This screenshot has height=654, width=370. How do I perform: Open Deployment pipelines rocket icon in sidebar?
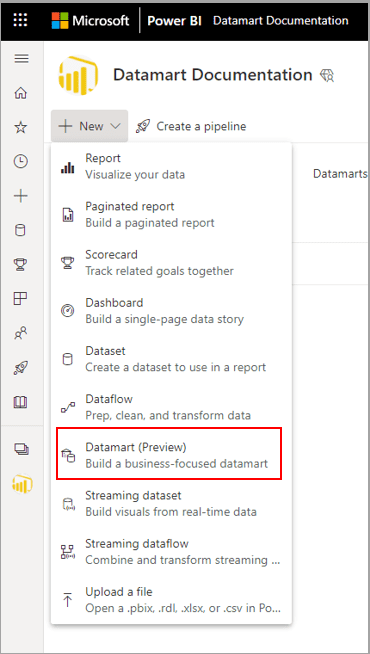(21, 368)
